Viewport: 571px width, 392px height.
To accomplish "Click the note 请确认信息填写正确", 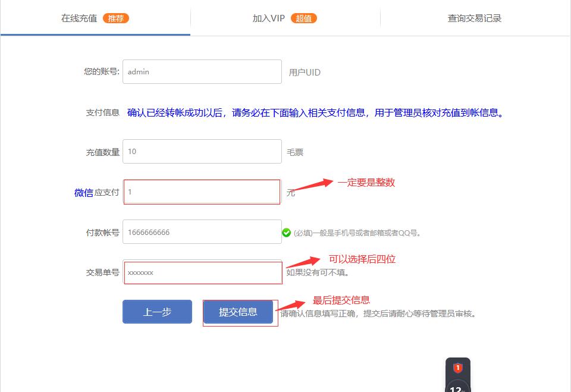I will coord(378,313).
